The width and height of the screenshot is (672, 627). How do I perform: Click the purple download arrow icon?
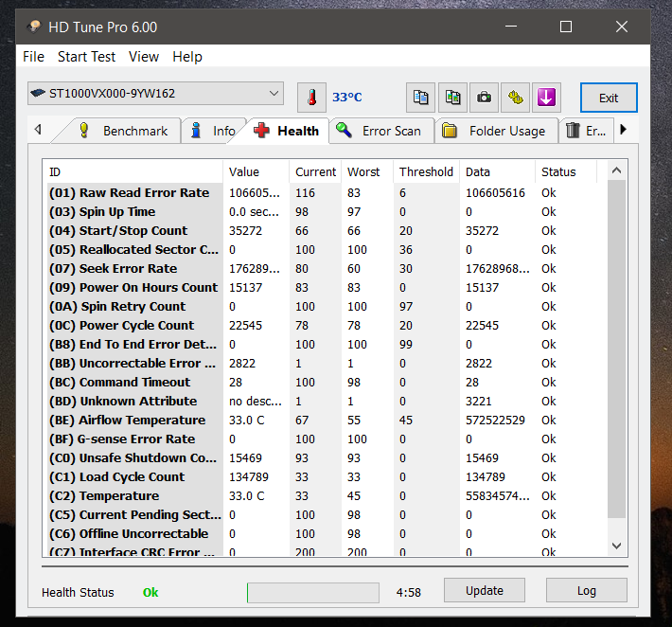point(546,98)
